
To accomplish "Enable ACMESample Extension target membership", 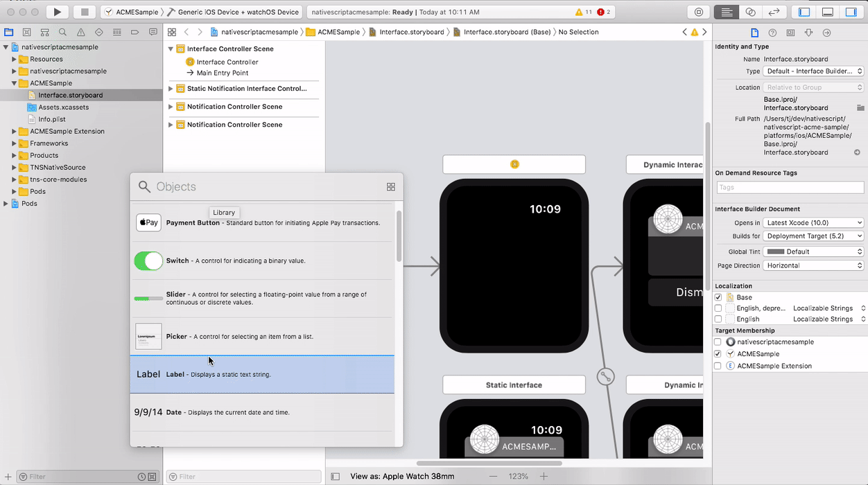I will click(x=718, y=366).
